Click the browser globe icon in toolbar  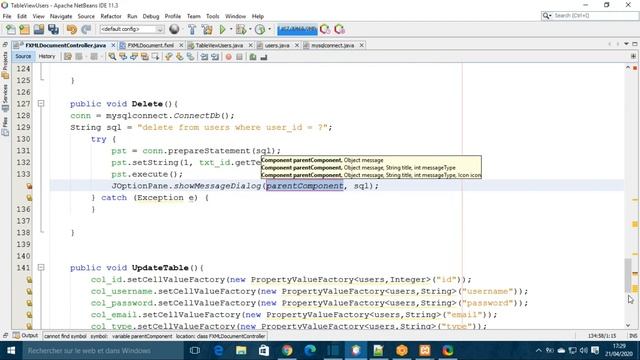[174, 29]
